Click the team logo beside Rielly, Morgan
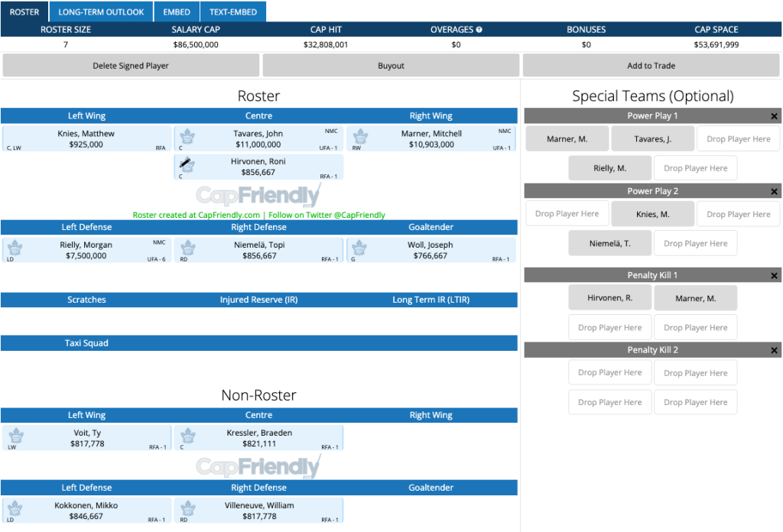Image resolution: width=783 pixels, height=532 pixels. (x=14, y=248)
